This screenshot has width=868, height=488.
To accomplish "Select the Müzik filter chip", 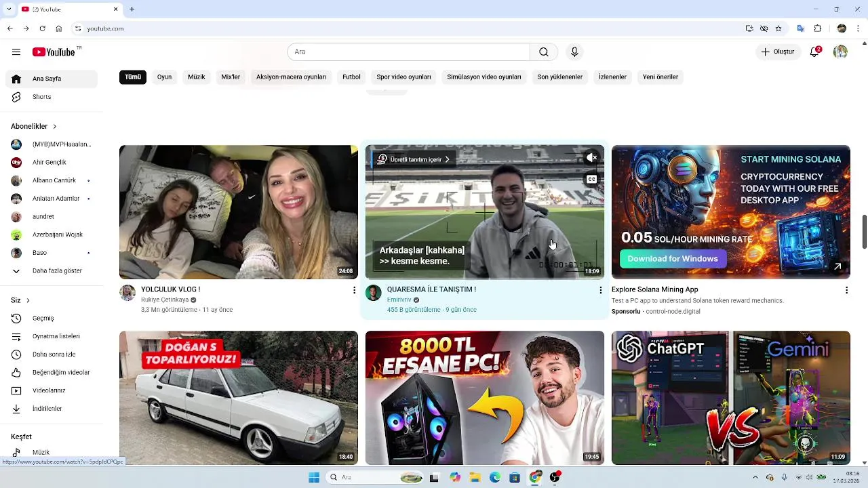I will pyautogui.click(x=197, y=77).
